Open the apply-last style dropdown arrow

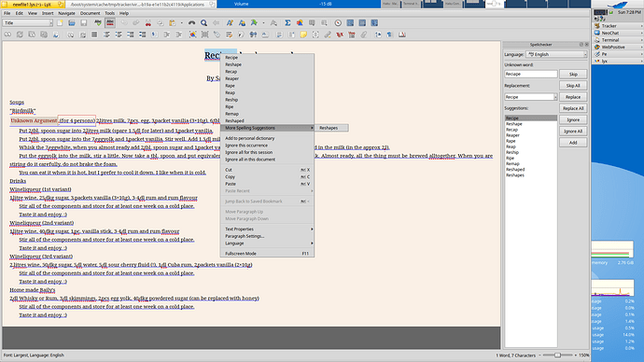pos(263,23)
